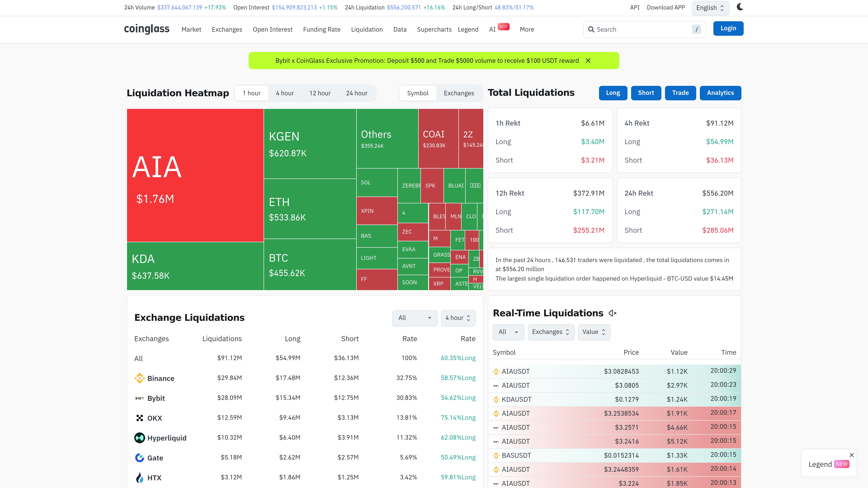Click the Gate exchange logo
Viewport: 868px width, 488px height.
[x=139, y=457]
